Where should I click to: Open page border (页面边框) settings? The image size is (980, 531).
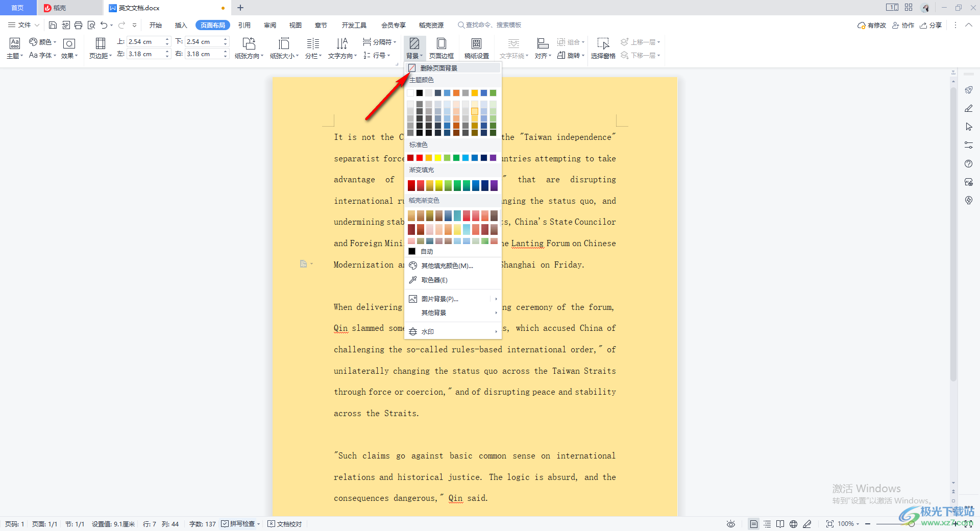442,48
